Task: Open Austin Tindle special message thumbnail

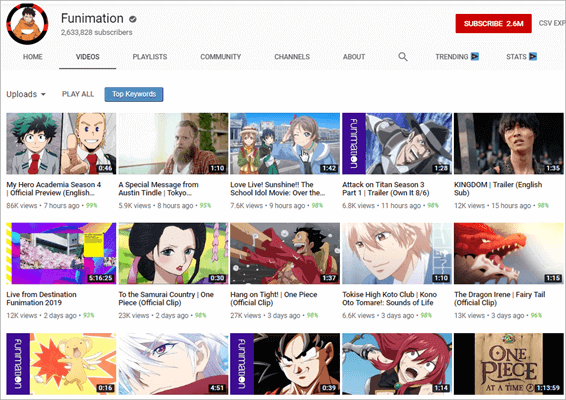Action: click(x=173, y=144)
